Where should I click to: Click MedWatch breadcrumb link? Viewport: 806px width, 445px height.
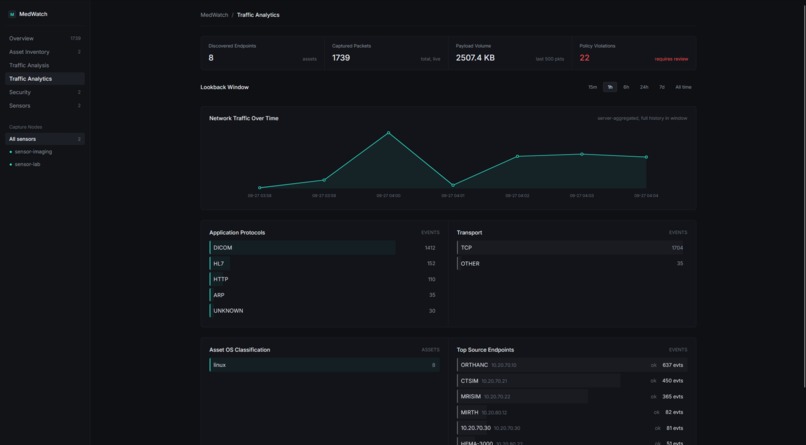(214, 15)
